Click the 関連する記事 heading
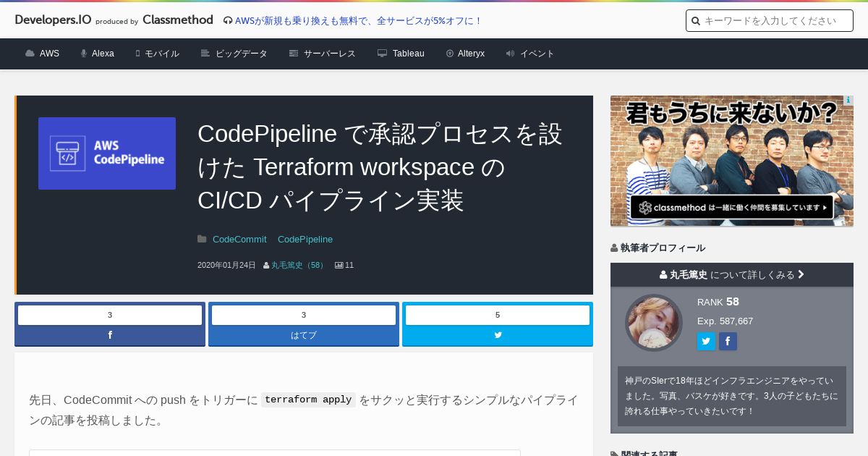Screen dimensions: 868x456 pyautogui.click(x=644, y=454)
